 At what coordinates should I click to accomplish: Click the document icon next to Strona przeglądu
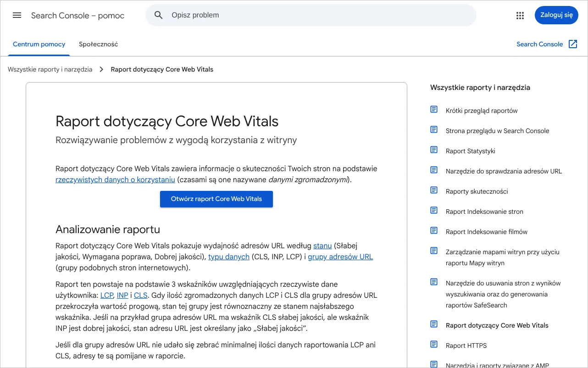[434, 129]
